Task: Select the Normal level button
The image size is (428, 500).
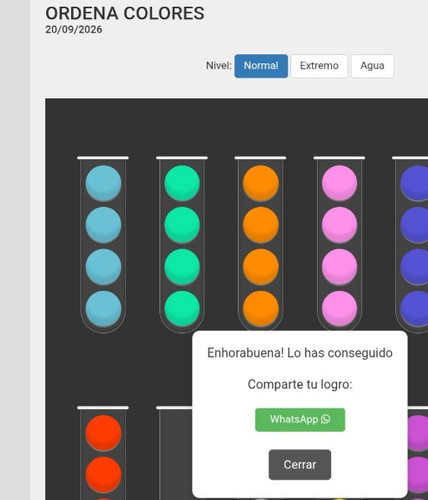Action: click(x=261, y=66)
